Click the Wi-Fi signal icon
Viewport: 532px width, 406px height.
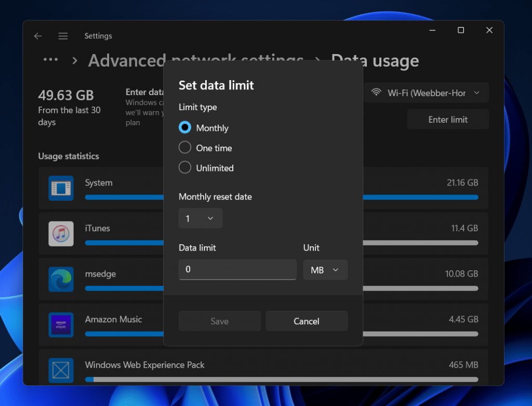(376, 93)
